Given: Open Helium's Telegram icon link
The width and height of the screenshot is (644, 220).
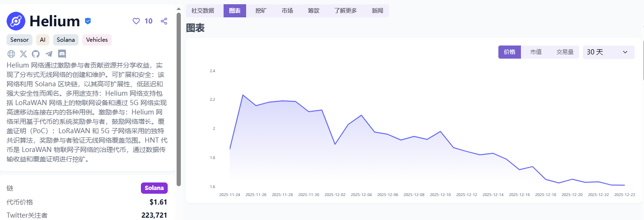Looking at the screenshot, I should [49, 53].
